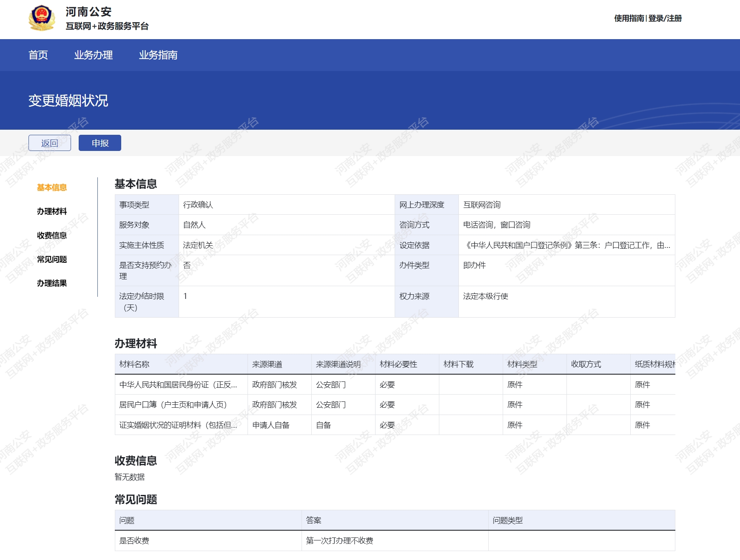The width and height of the screenshot is (740, 560).
Task: Go to 业务指南 in navigation bar
Action: pos(158,55)
